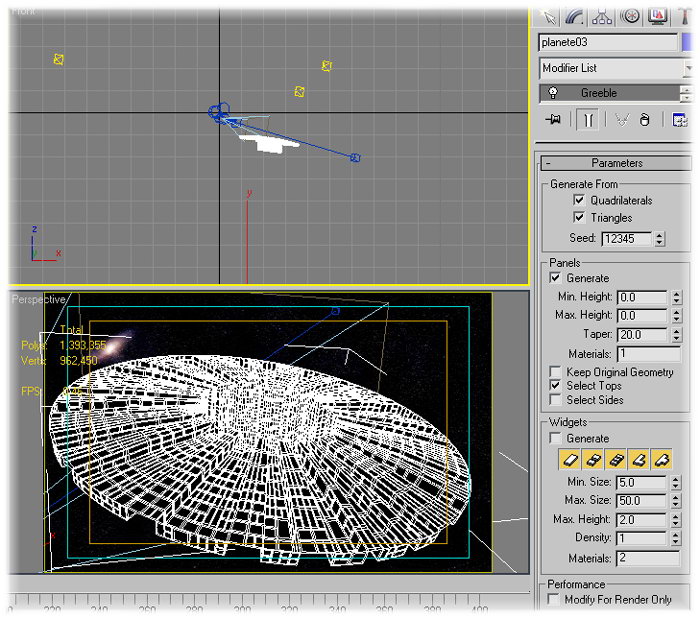
Task: Uncheck the Quadrilaterals checkbox
Action: point(578,200)
